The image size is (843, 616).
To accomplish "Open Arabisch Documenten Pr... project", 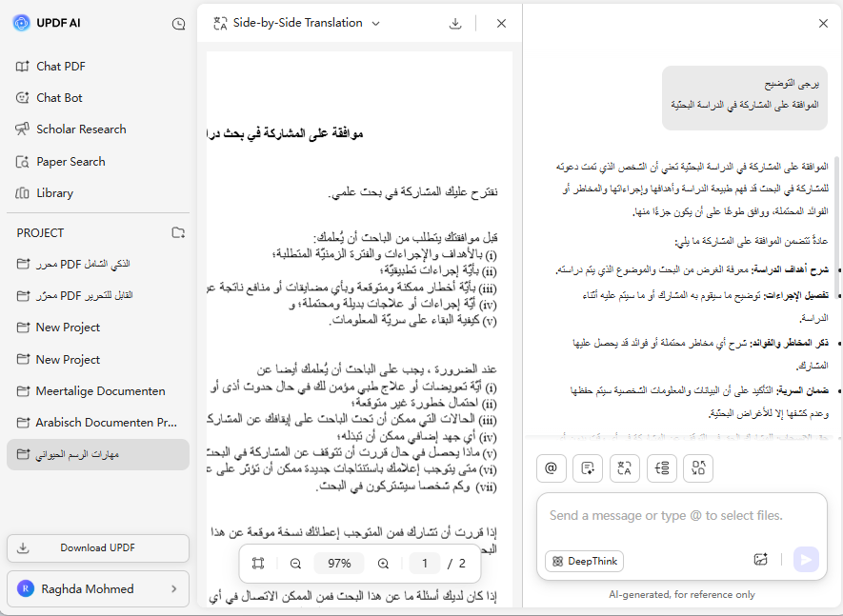I will 98,423.
